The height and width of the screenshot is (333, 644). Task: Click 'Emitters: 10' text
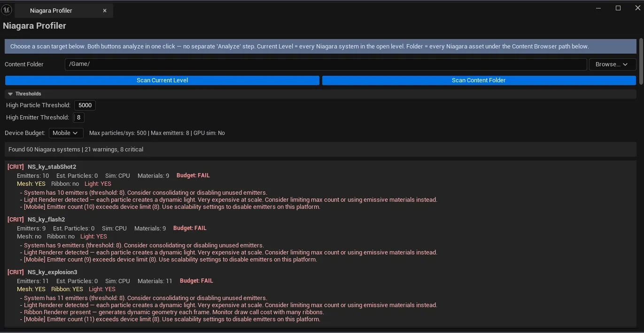pos(33,176)
